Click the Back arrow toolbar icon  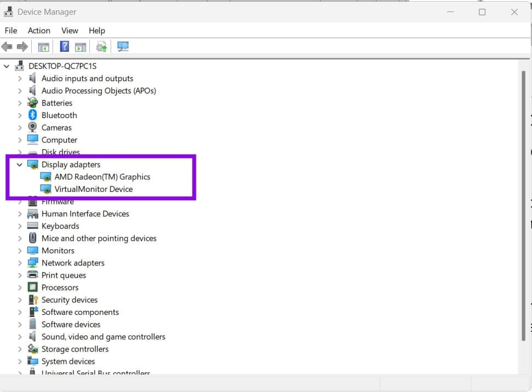(7, 46)
